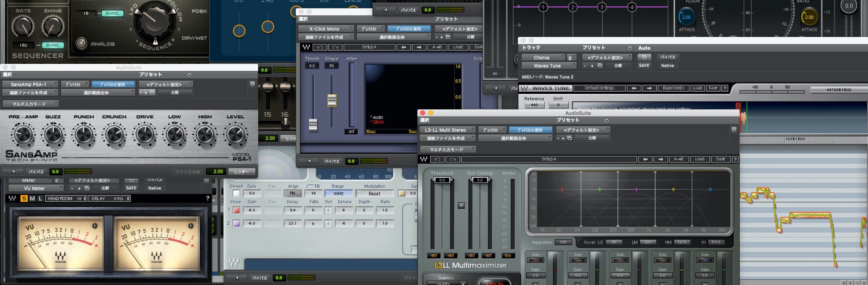This screenshot has height=285, width=868.
Task: Click left arrow in L3-LL Multimaximizer toolbar
Action: pos(645,159)
